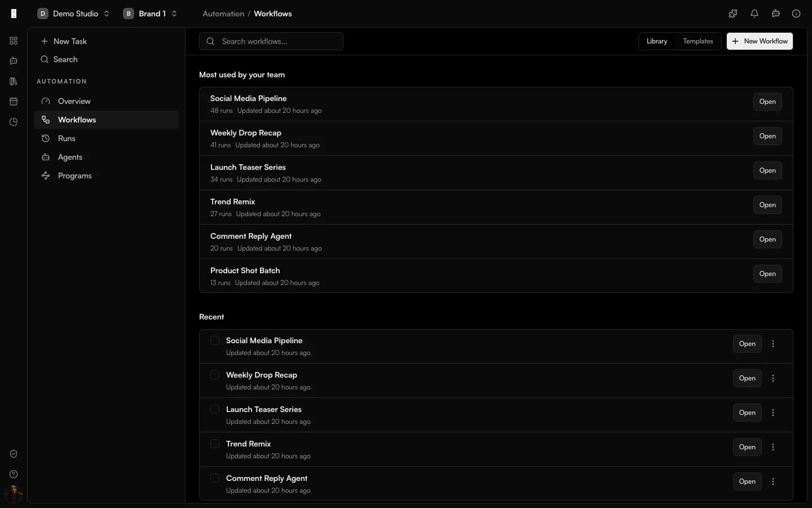Mark the Comment Reply Agent checkbox in Recent
The image size is (812, 508).
[215, 478]
